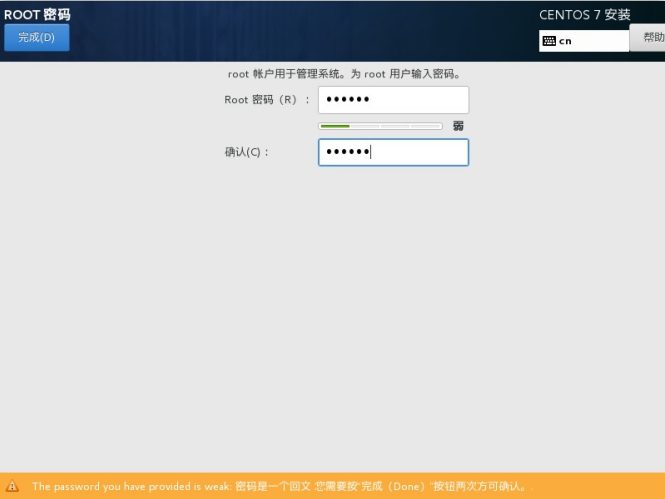Screen dimensions: 665x499
Task: Focus the Root 密码 password field
Action: pos(393,100)
